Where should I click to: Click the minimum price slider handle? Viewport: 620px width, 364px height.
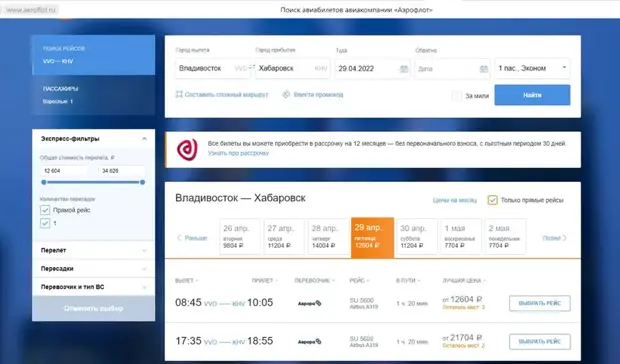tap(43, 182)
